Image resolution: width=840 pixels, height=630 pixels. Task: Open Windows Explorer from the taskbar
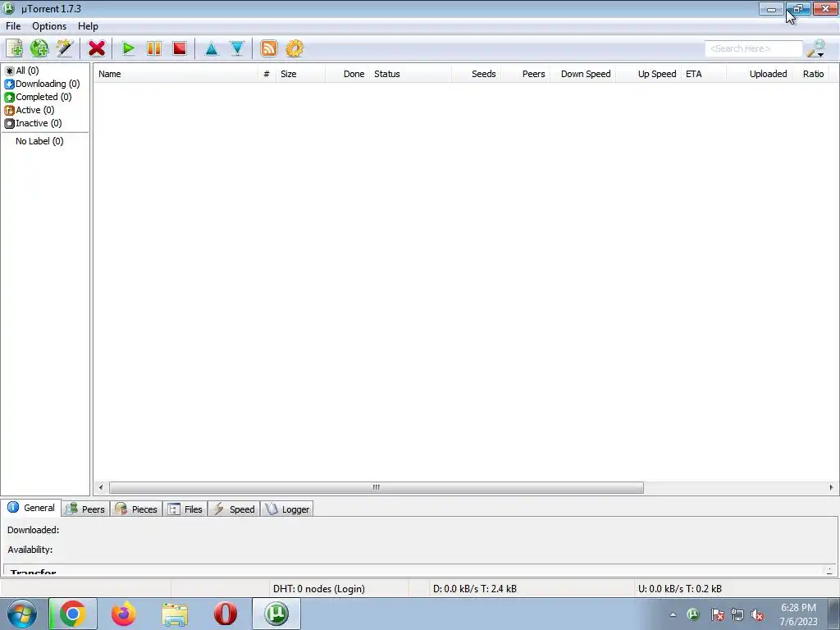coord(175,614)
